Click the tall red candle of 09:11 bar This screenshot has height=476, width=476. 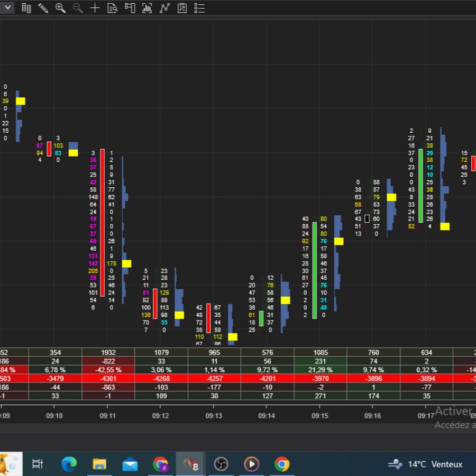pyautogui.click(x=102, y=223)
